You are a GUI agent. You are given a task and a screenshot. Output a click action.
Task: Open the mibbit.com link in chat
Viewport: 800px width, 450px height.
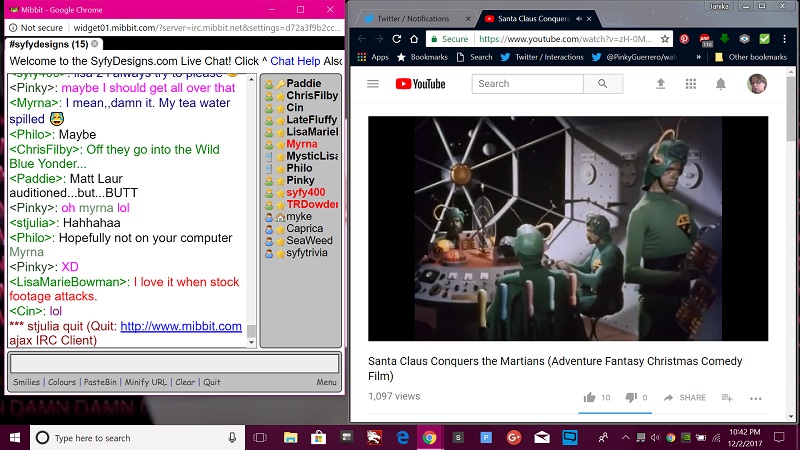point(181,326)
